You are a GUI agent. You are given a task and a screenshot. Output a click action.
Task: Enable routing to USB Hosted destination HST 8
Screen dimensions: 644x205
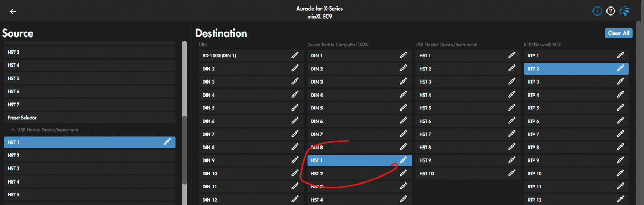click(x=467, y=147)
